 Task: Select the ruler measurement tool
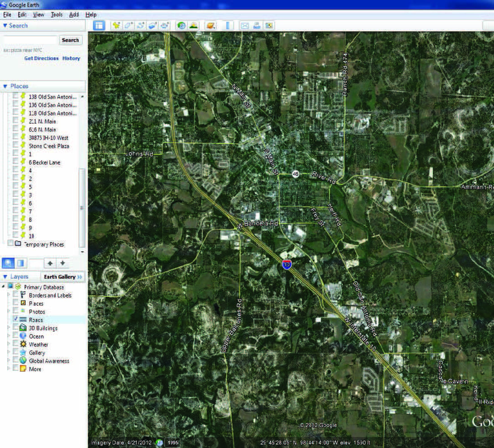point(228,26)
